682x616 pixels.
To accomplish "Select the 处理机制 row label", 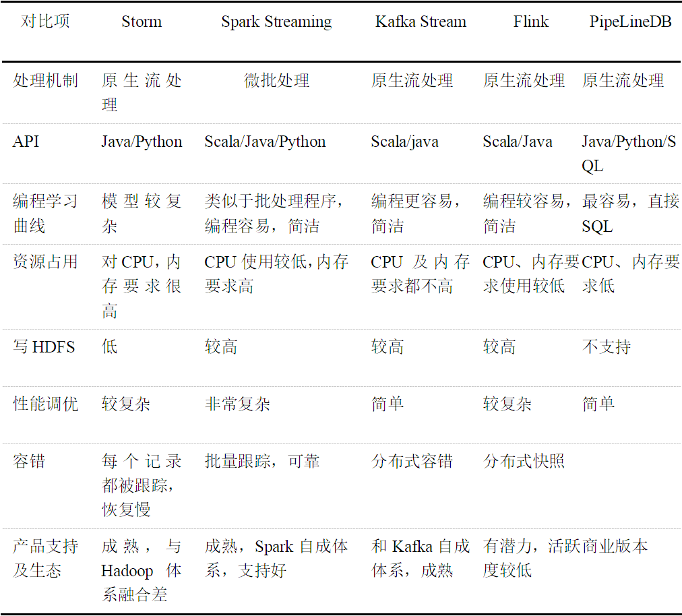I will click(x=45, y=81).
